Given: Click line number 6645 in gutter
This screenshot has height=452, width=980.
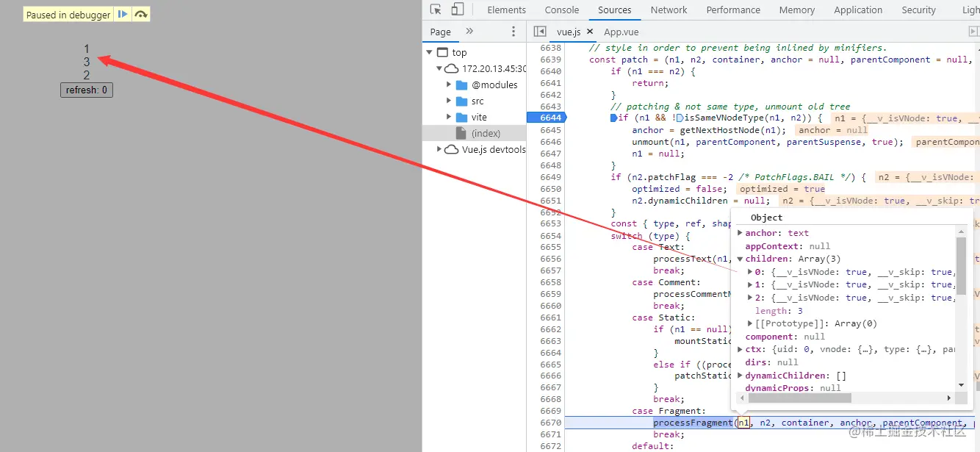Looking at the screenshot, I should pos(550,130).
